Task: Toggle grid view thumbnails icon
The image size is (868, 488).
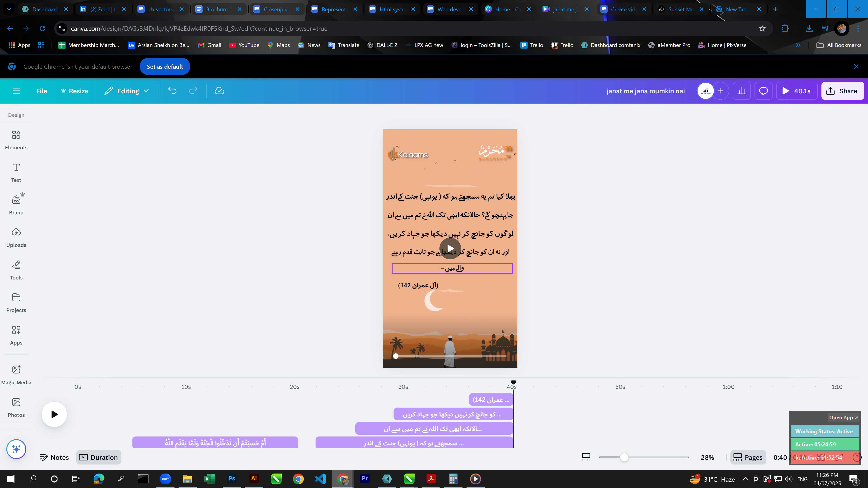Action: 586,457
